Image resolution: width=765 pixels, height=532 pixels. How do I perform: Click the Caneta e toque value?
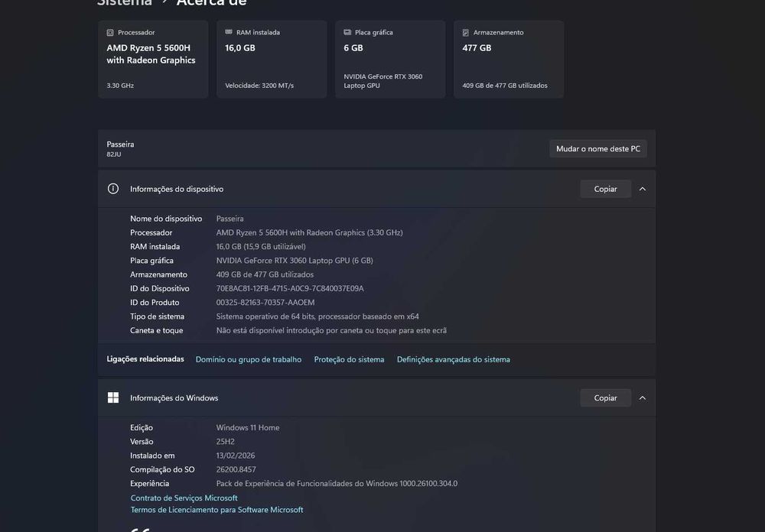[x=331, y=331]
